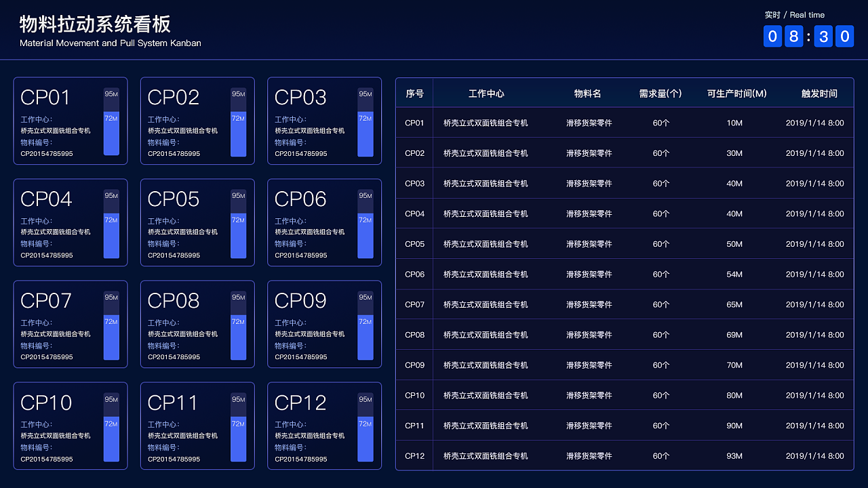Click 滑移货架零件 in the CP07 row
This screenshot has height=488, width=868.
pos(589,304)
